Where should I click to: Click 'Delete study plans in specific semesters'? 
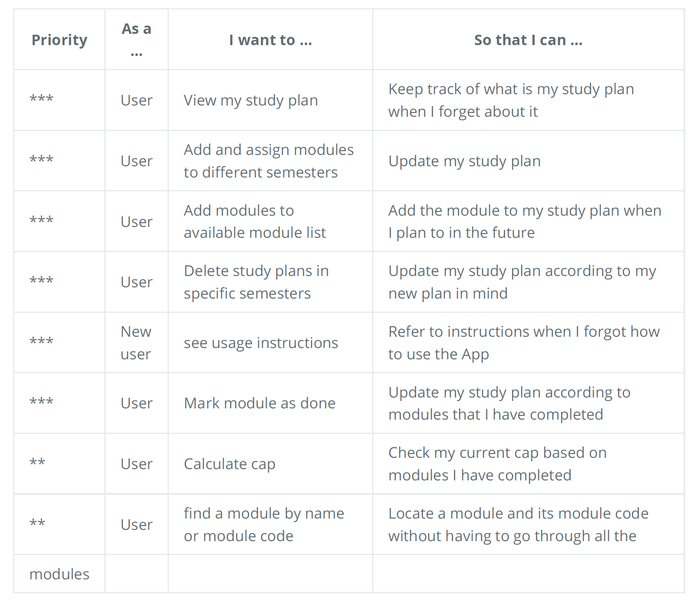(256, 282)
